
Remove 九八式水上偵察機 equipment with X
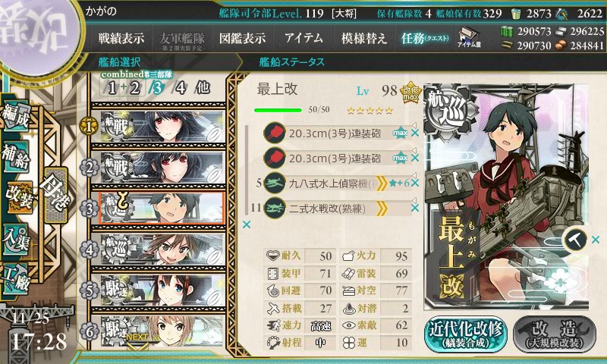415,183
